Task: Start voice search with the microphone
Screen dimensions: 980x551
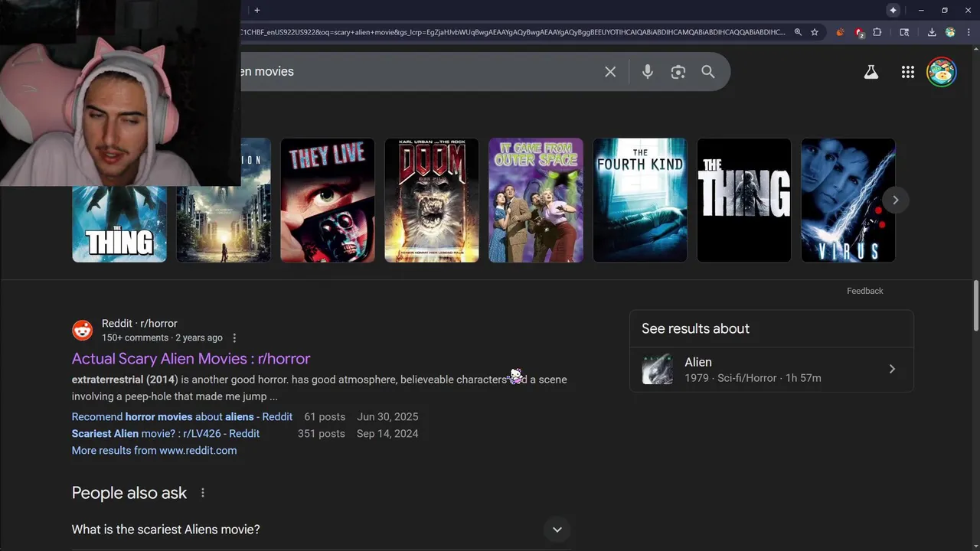Action: click(648, 71)
